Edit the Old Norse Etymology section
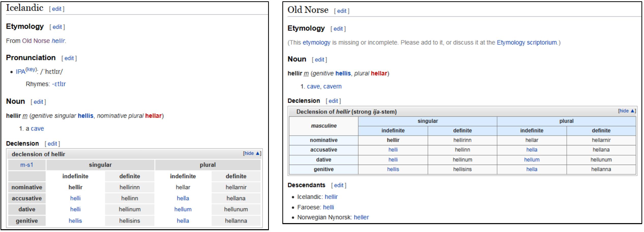Screen dimensions: 644x232 pyautogui.click(x=338, y=28)
